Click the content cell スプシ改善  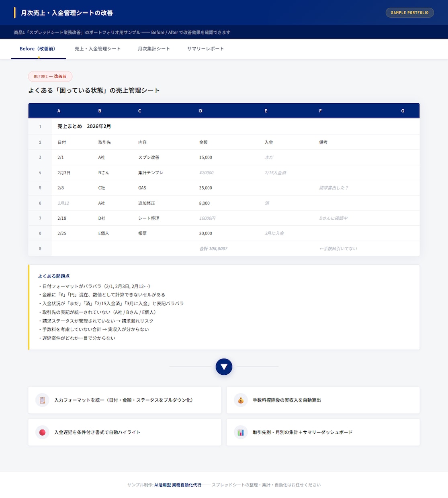point(149,157)
